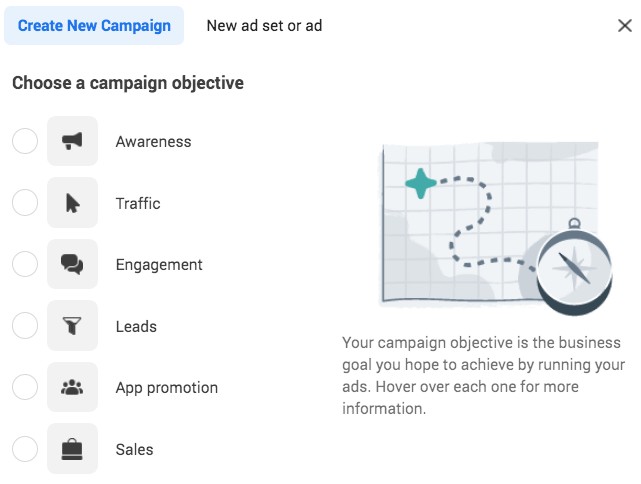Image resolution: width=641 pixels, height=484 pixels.
Task: Click the Leads funnel icon
Action: [x=72, y=326]
